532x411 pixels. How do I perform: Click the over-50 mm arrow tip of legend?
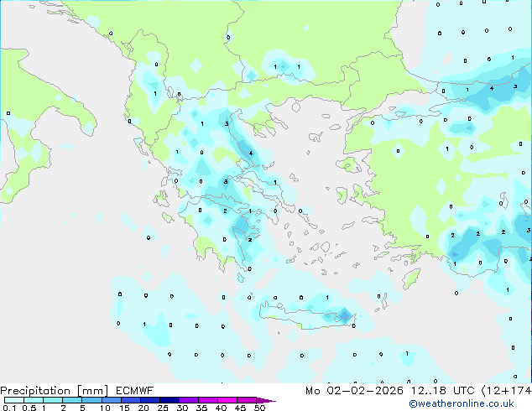tap(266, 401)
